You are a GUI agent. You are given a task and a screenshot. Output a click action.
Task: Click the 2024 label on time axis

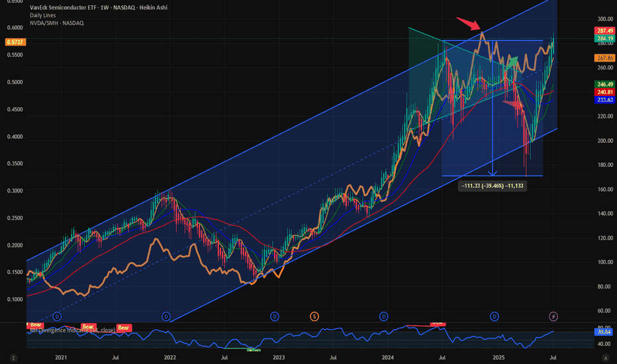387,357
